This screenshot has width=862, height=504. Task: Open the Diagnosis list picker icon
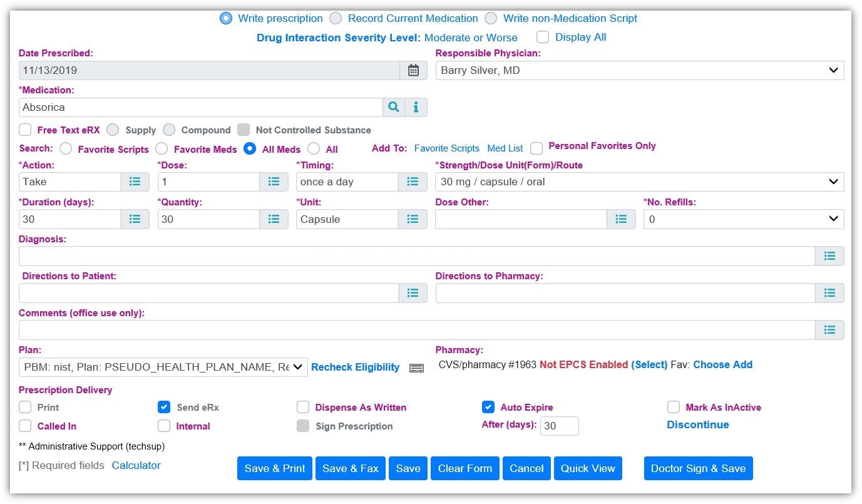[829, 255]
